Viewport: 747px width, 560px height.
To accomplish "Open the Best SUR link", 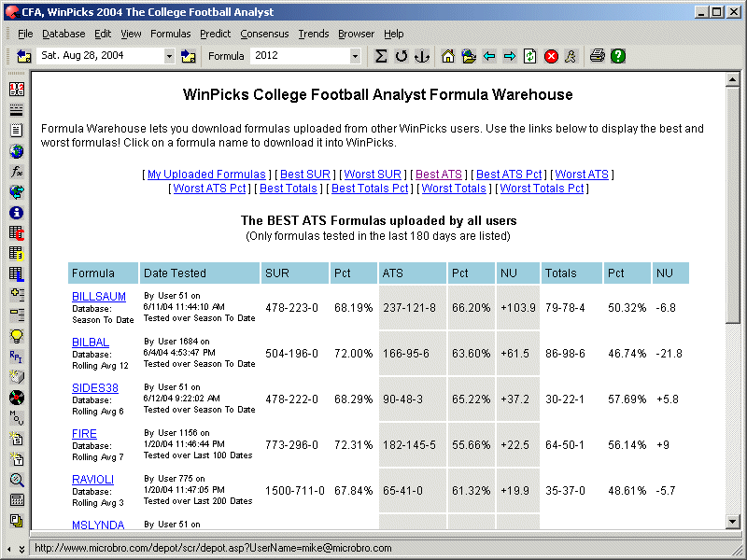I will click(x=305, y=175).
